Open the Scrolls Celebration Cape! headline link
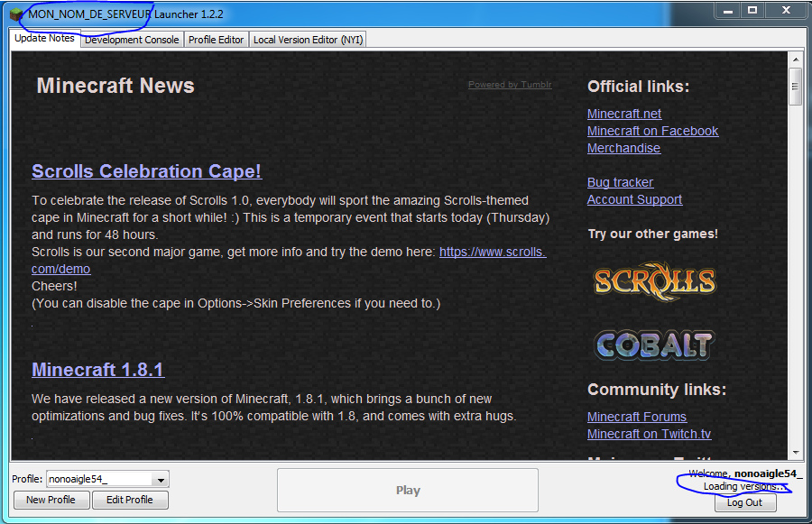The height and width of the screenshot is (524, 812). (x=146, y=171)
